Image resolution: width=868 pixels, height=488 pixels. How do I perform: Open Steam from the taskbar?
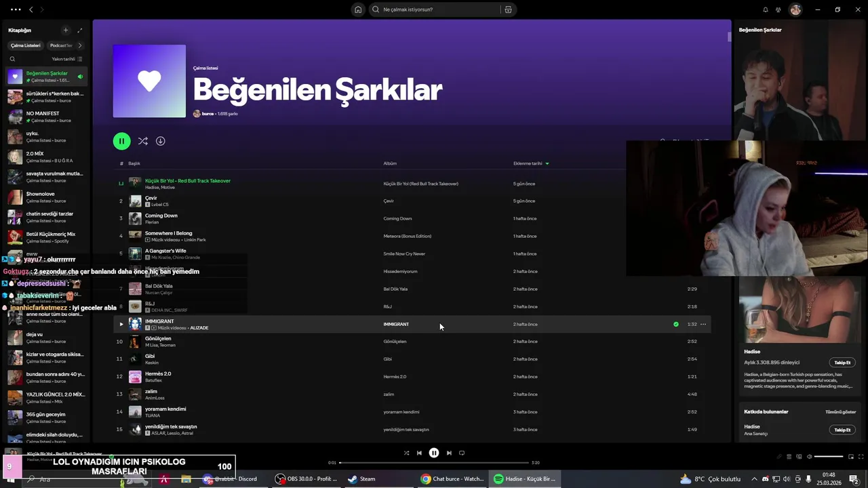(x=361, y=479)
